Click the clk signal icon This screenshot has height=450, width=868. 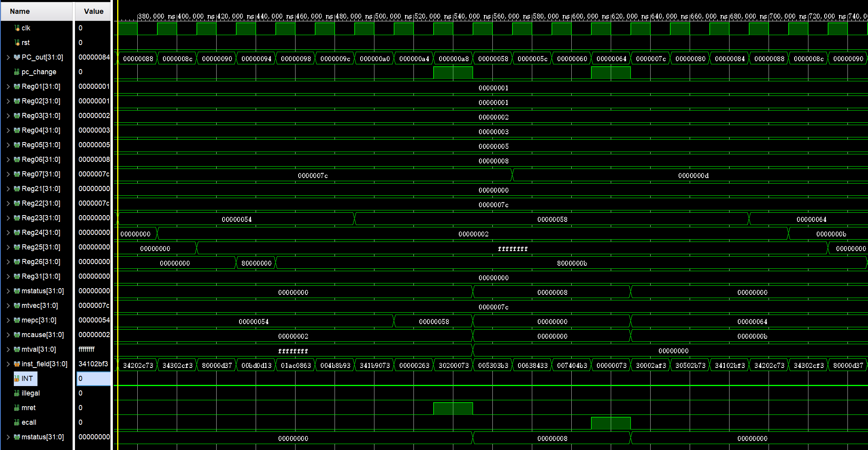click(x=17, y=28)
